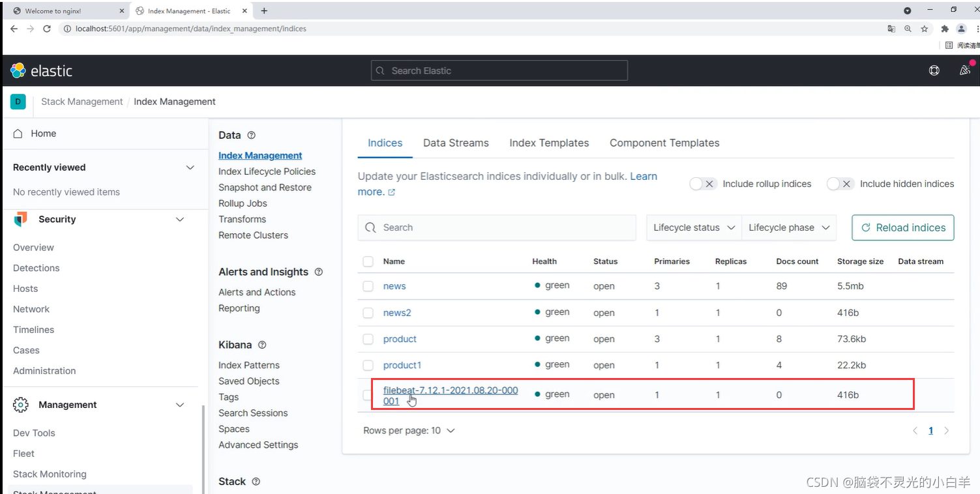980x494 pixels.
Task: Click the Search Elastic field
Action: click(x=499, y=70)
